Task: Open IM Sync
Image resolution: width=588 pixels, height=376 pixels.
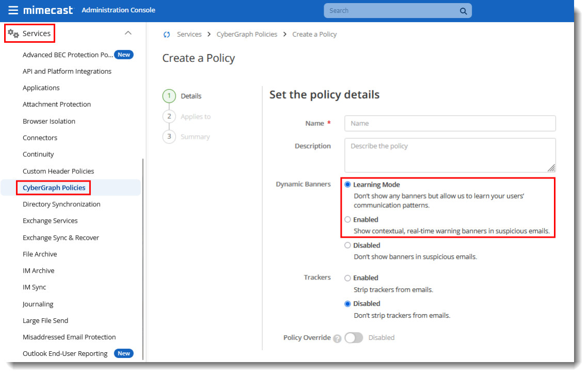Action: (35, 287)
